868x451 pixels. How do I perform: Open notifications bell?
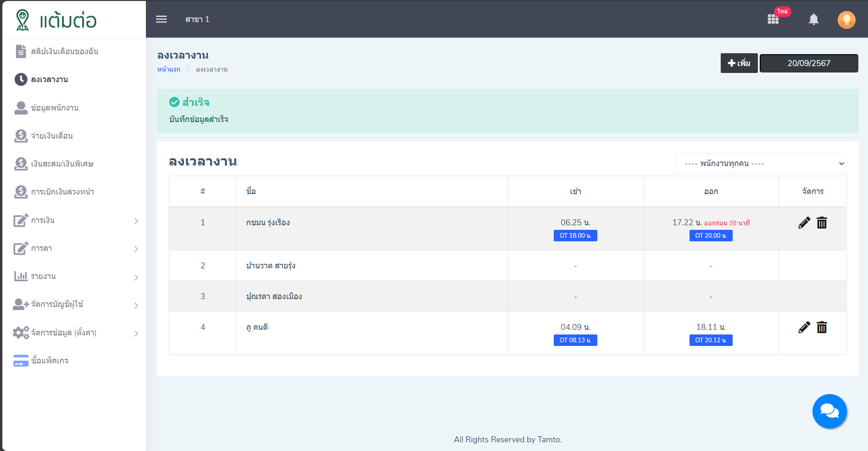[813, 19]
